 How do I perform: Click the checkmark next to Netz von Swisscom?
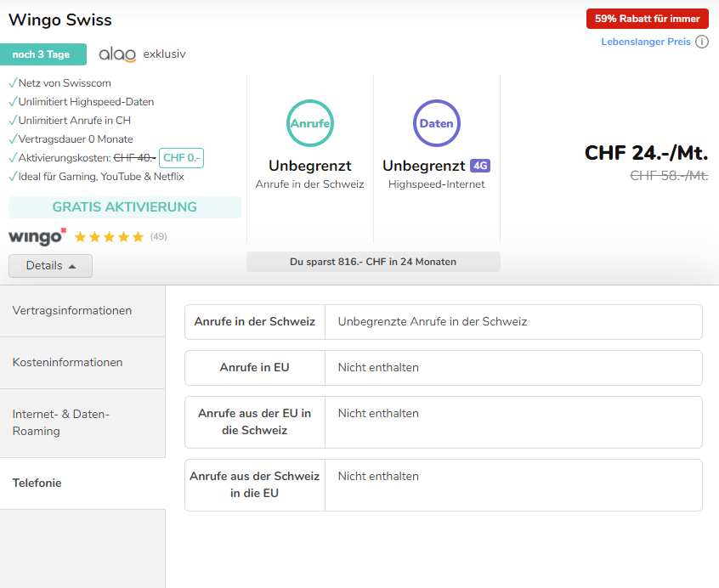pyautogui.click(x=13, y=83)
